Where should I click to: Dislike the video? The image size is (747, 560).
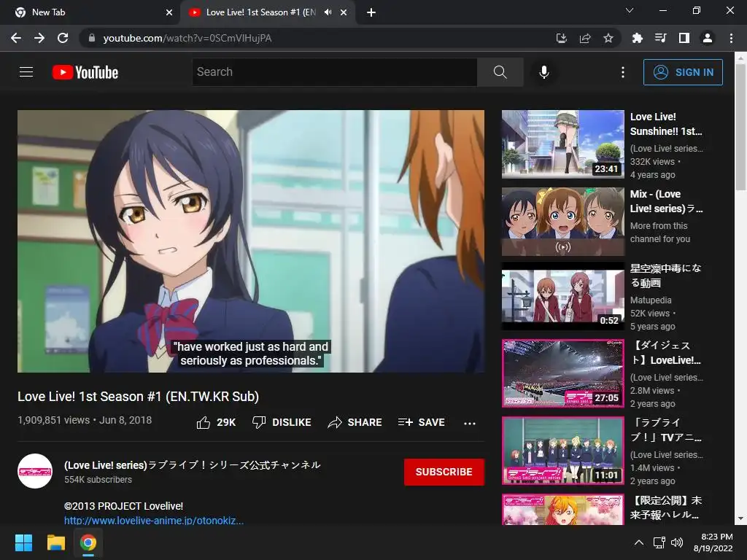282,422
